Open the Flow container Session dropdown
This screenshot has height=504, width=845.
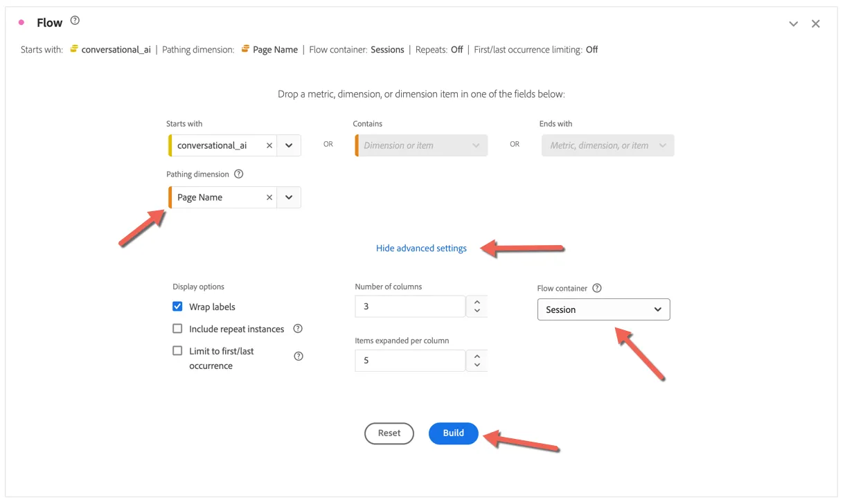(604, 309)
